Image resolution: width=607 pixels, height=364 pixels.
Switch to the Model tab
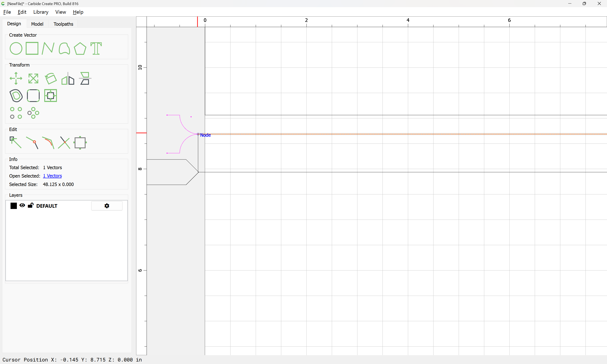[x=37, y=24]
